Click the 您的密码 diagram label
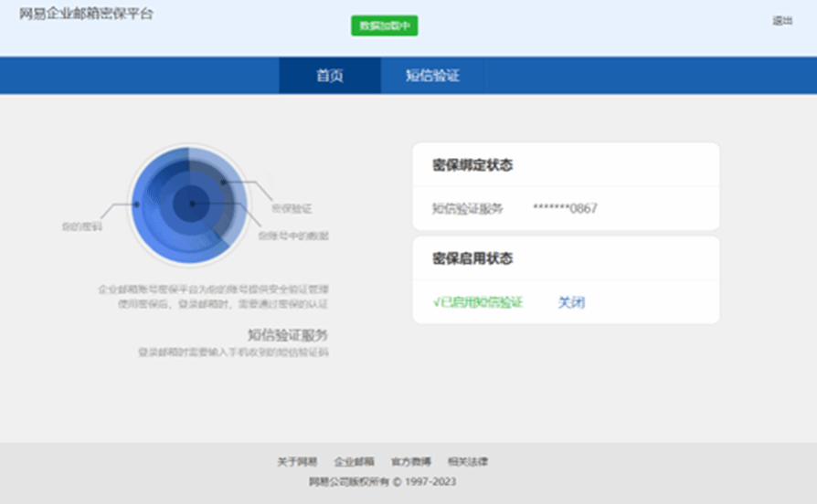This screenshot has width=817, height=504. click(82, 226)
